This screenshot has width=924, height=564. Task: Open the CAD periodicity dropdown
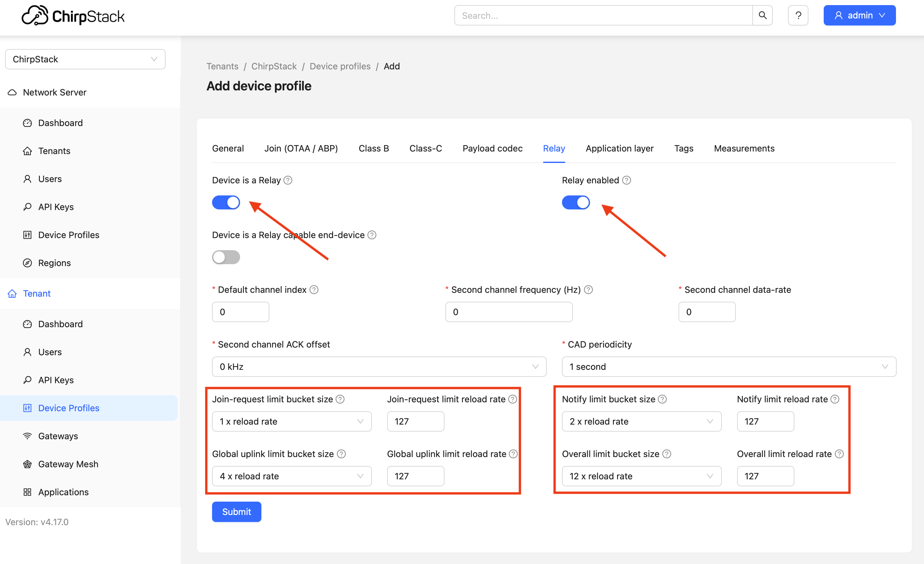tap(729, 367)
